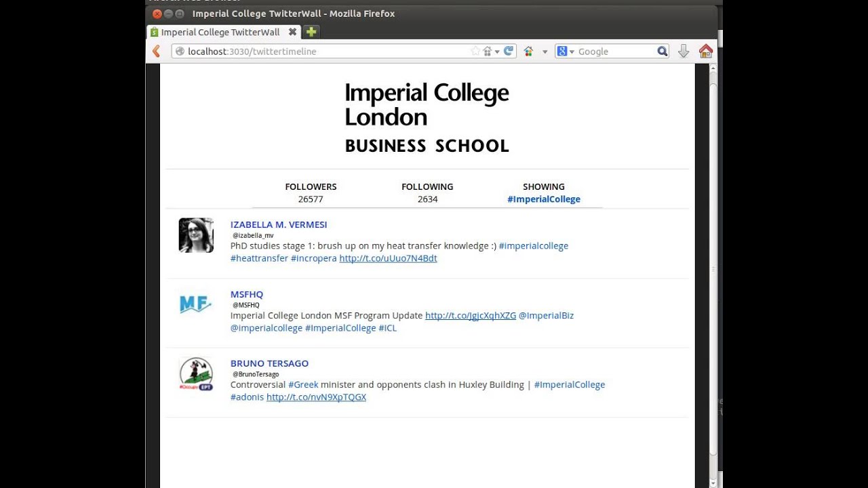
Task: Open Bruno Tersago profile name
Action: coord(269,363)
